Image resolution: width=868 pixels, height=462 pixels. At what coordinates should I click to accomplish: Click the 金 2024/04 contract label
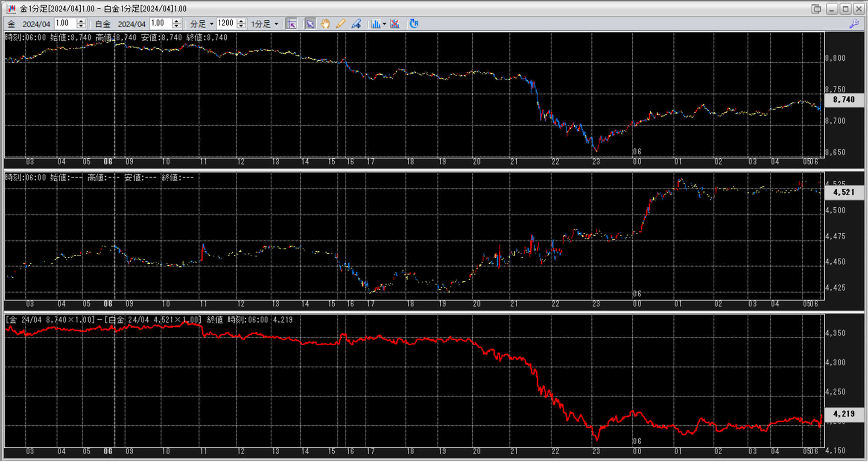[x=29, y=24]
